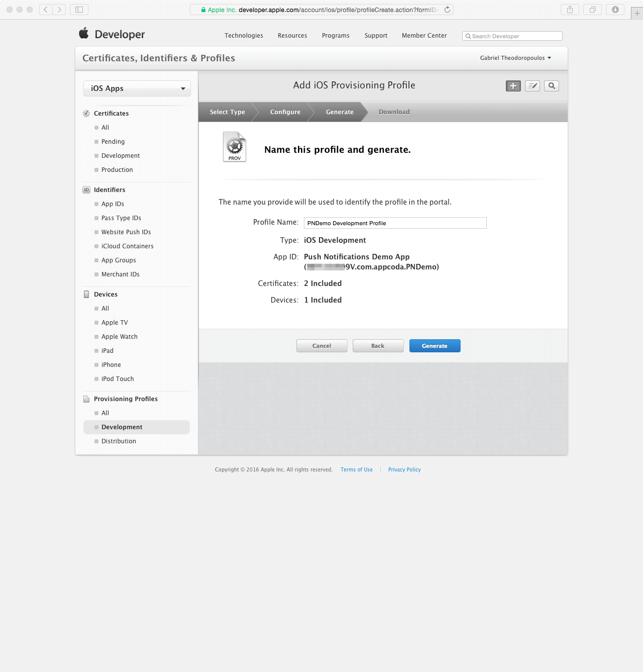Viewport: 643px width, 672px height.
Task: Click the Select Type step tab
Action: (x=228, y=112)
